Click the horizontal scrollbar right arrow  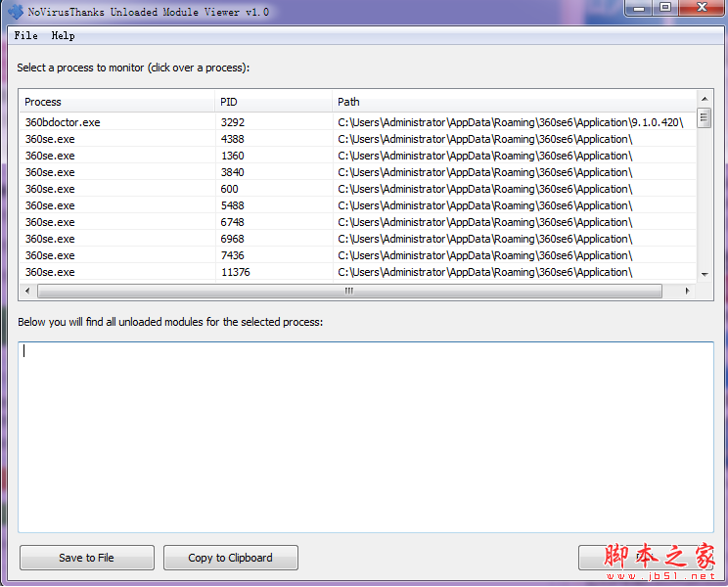tap(688, 291)
